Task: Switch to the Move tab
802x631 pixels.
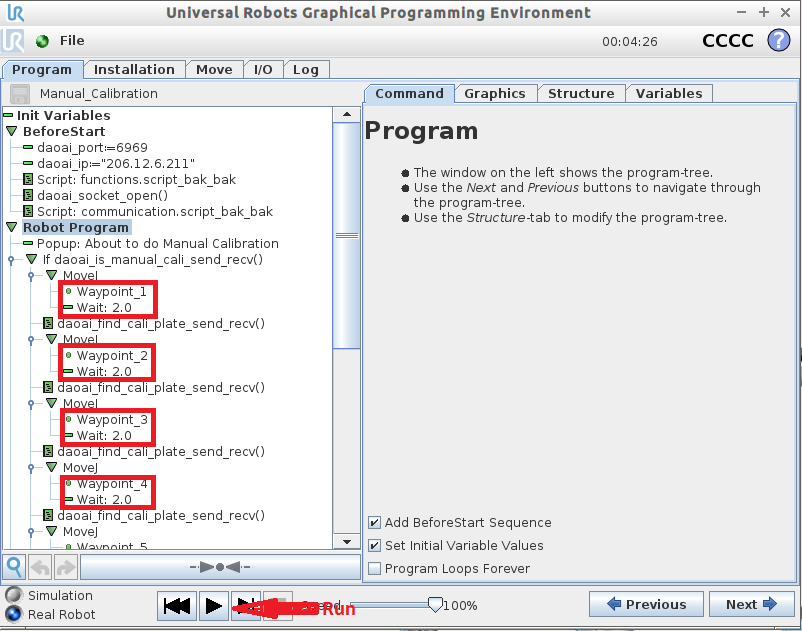Action: click(214, 70)
